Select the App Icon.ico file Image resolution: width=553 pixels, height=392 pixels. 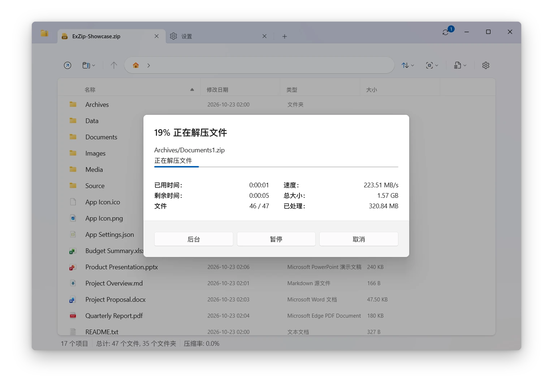(103, 202)
